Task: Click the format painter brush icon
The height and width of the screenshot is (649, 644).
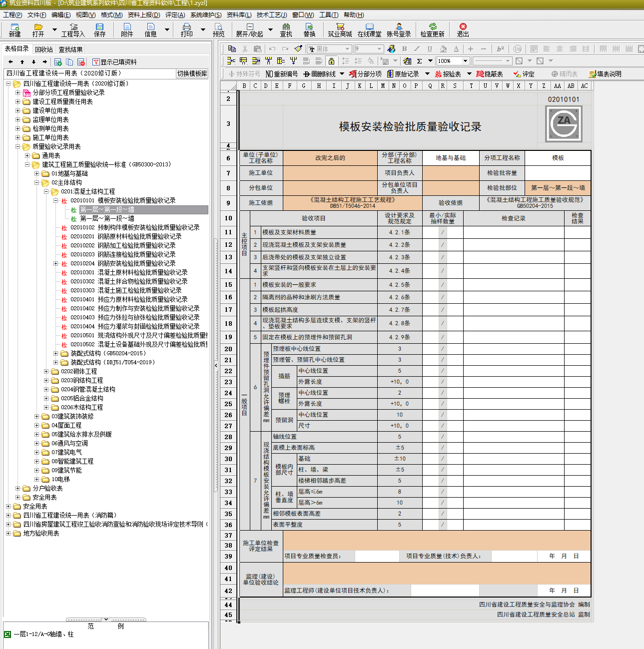Action: [x=298, y=48]
